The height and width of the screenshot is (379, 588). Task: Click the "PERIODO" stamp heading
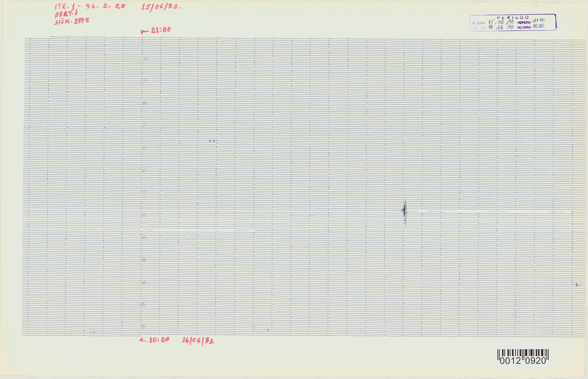[513, 17]
